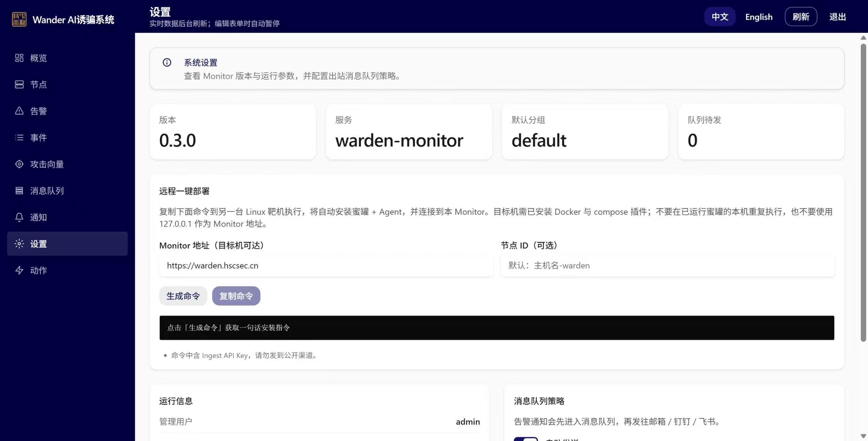This screenshot has height=441, width=868.
Task: Open the 消息队列 stack icon
Action: click(x=19, y=191)
